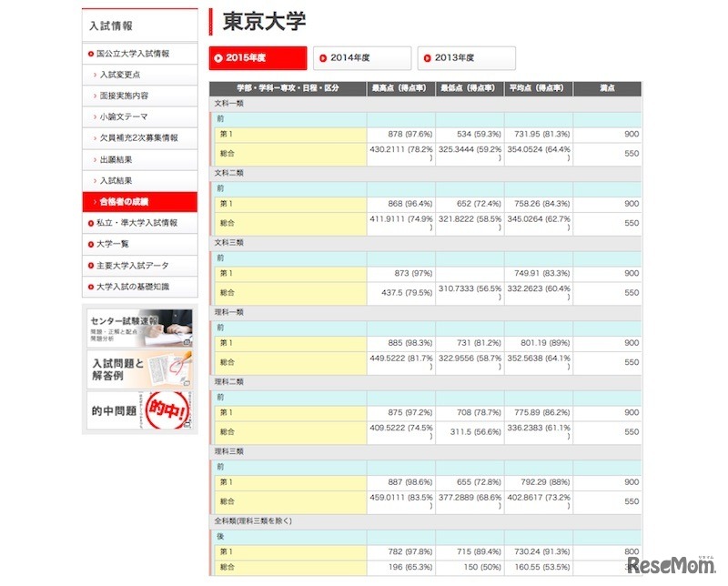Screen dimensions: 728x586
Task: Open 小論文テーマ sidebar link
Action: point(140,117)
